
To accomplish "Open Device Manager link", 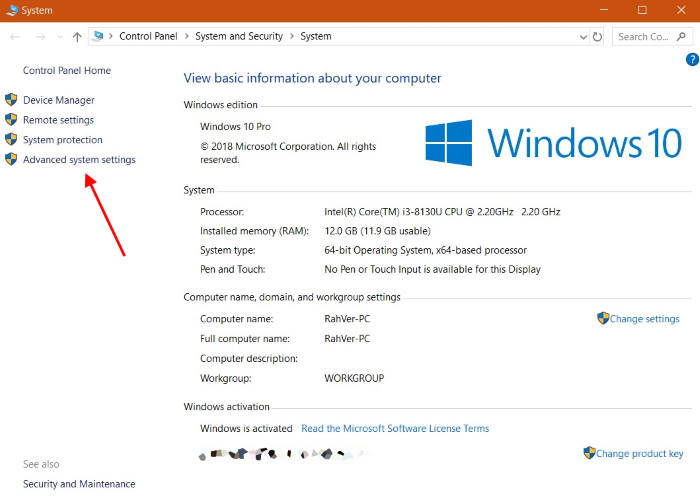I will 59,100.
